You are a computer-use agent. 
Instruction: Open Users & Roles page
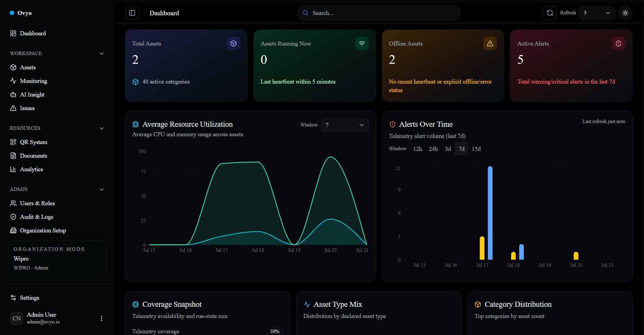point(57,203)
